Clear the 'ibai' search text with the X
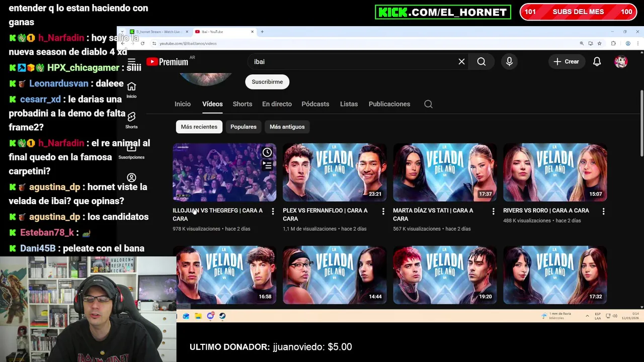 coord(461,61)
